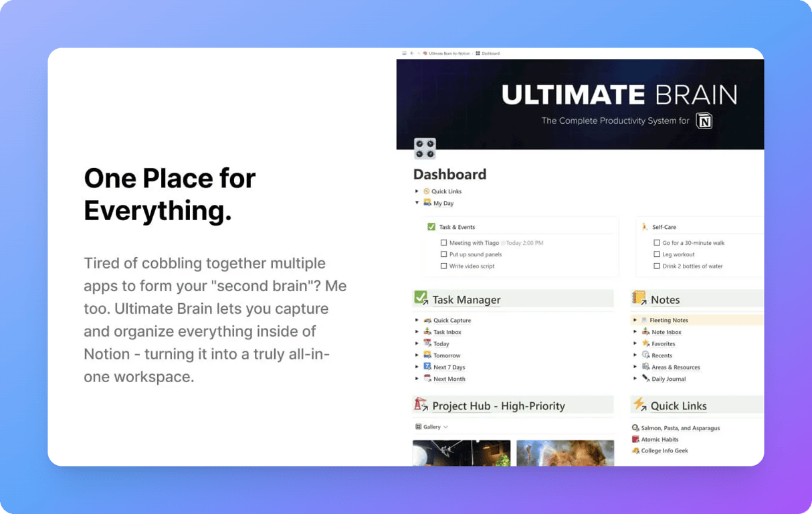812x514 pixels.
Task: Click the Task & Events card title
Action: pos(457,227)
